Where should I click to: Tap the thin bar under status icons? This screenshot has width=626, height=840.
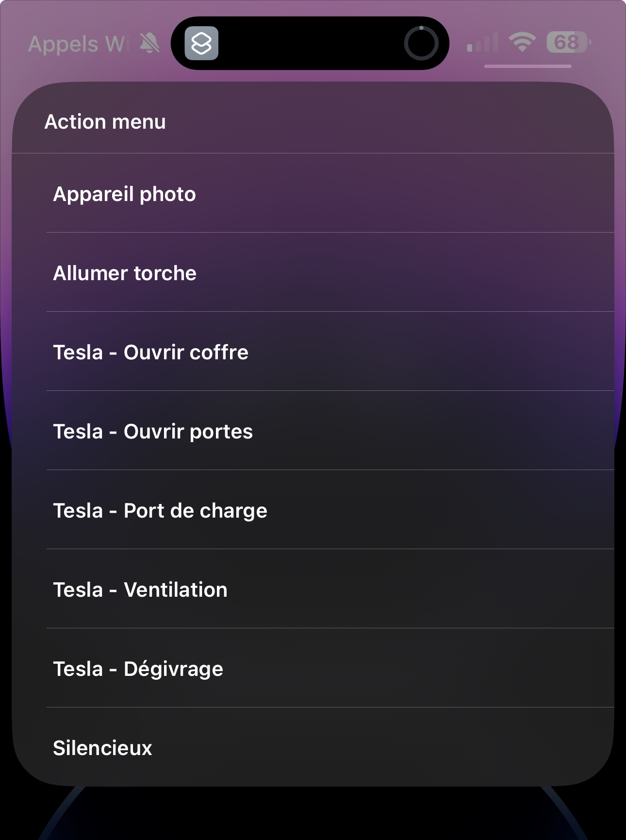coord(528,66)
